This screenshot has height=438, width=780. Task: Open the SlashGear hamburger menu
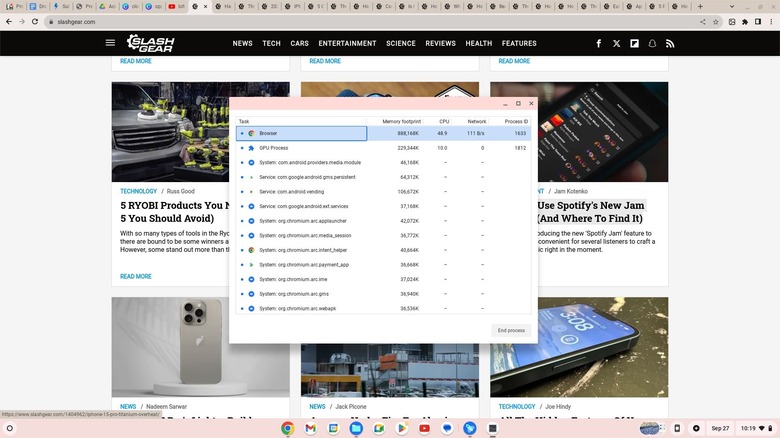(110, 43)
